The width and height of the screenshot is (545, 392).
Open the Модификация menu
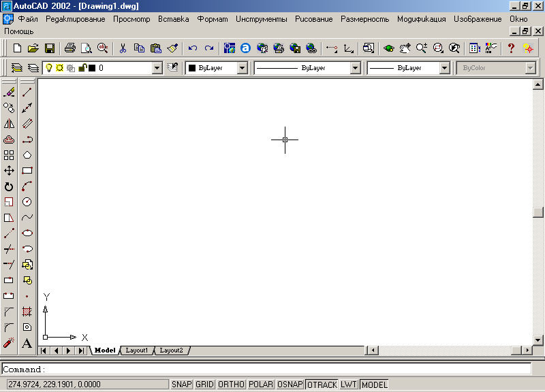click(x=421, y=19)
